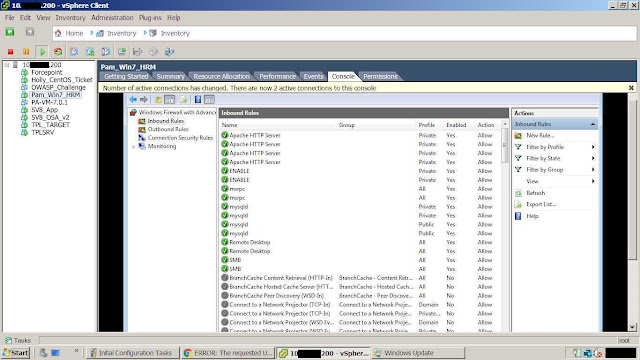Image resolution: width=640 pixels, height=360 pixels.
Task: Click the blue help toolbar icon in console
Action: 198,100
